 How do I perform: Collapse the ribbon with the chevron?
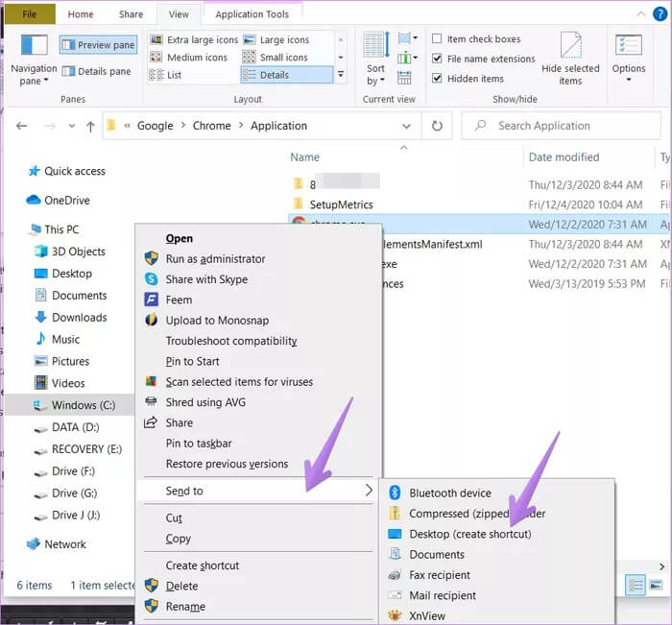pos(641,14)
